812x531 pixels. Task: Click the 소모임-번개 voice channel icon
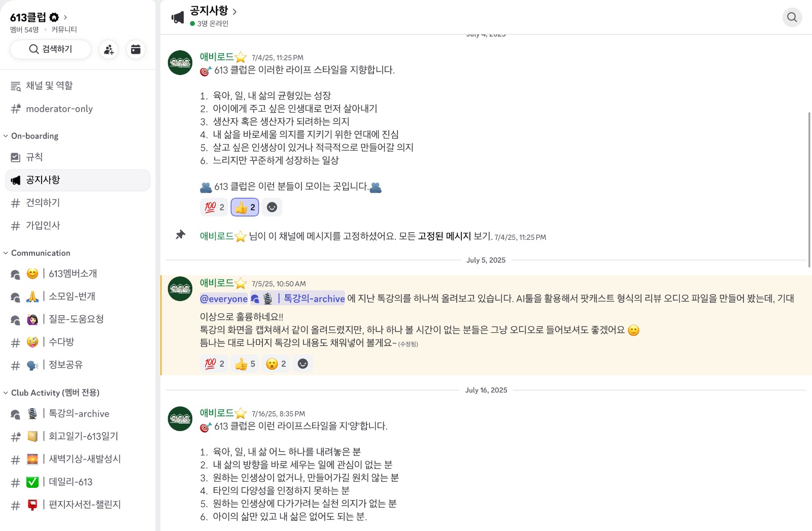tap(15, 296)
